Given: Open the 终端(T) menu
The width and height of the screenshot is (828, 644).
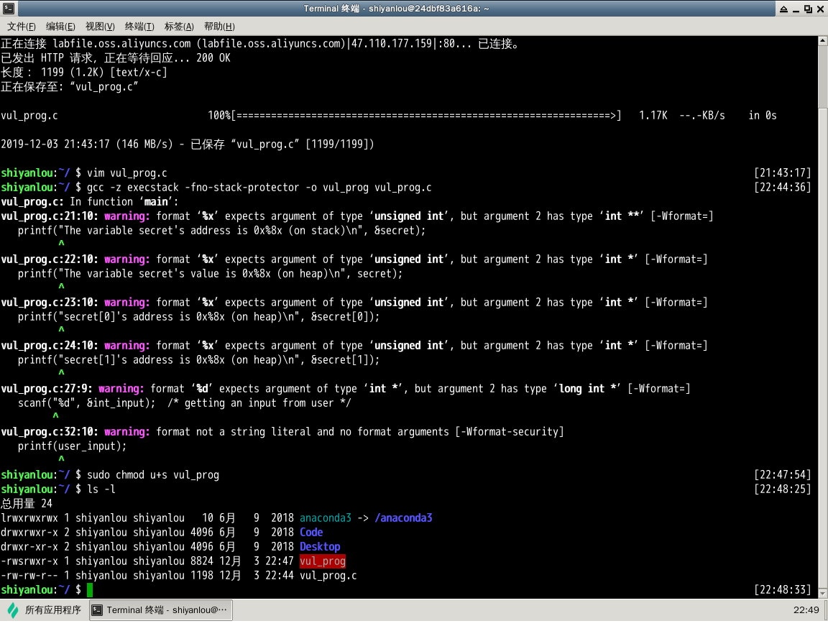Looking at the screenshot, I should coord(139,27).
